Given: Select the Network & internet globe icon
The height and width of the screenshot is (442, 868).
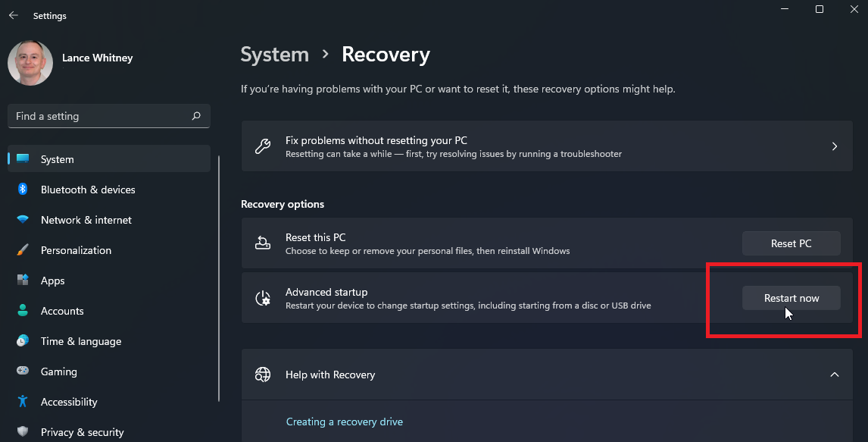Looking at the screenshot, I should coord(23,220).
